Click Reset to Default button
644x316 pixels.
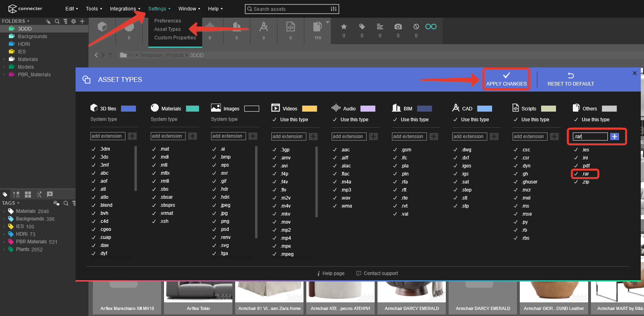coord(570,79)
